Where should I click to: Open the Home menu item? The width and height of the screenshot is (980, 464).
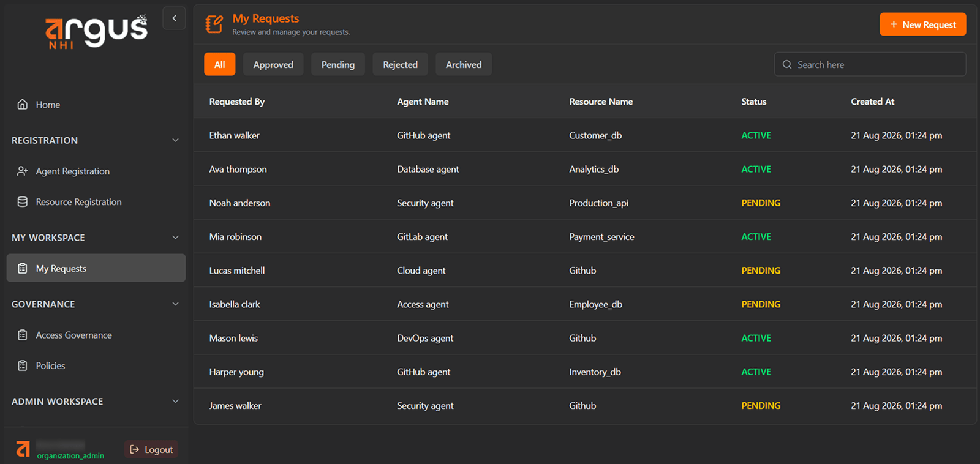(x=96, y=105)
